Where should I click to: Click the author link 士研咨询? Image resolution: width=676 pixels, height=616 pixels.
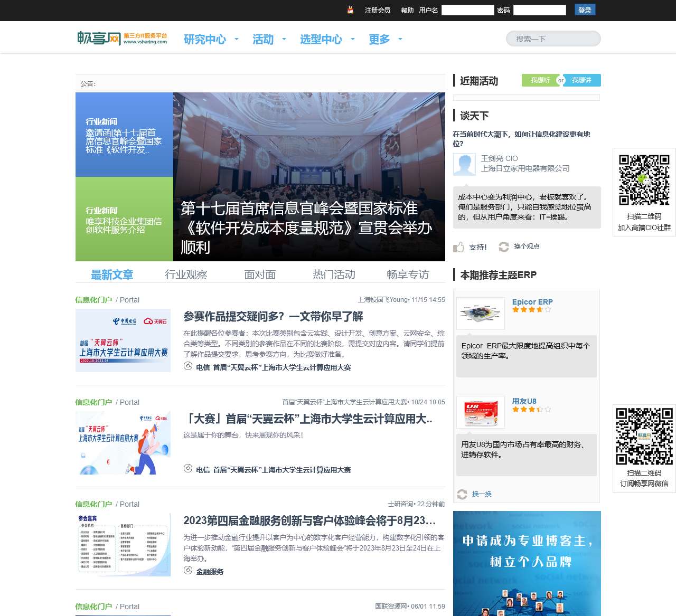pyautogui.click(x=401, y=504)
